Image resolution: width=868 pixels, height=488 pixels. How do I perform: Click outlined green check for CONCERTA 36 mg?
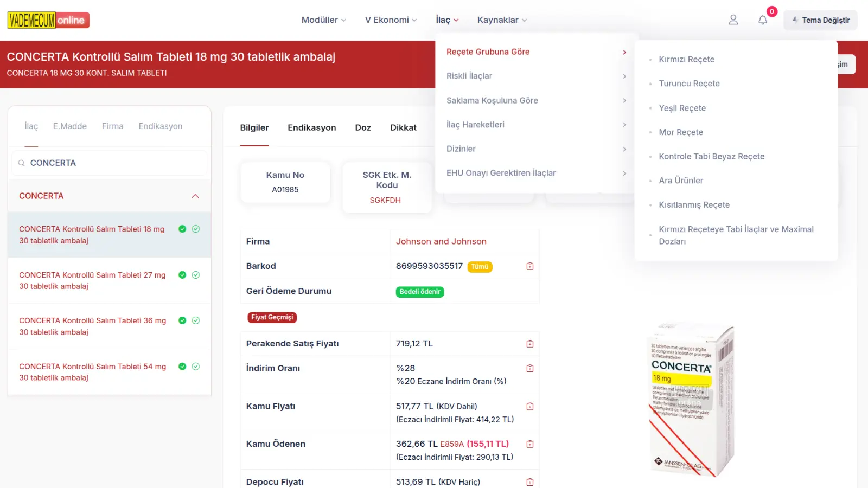(196, 320)
